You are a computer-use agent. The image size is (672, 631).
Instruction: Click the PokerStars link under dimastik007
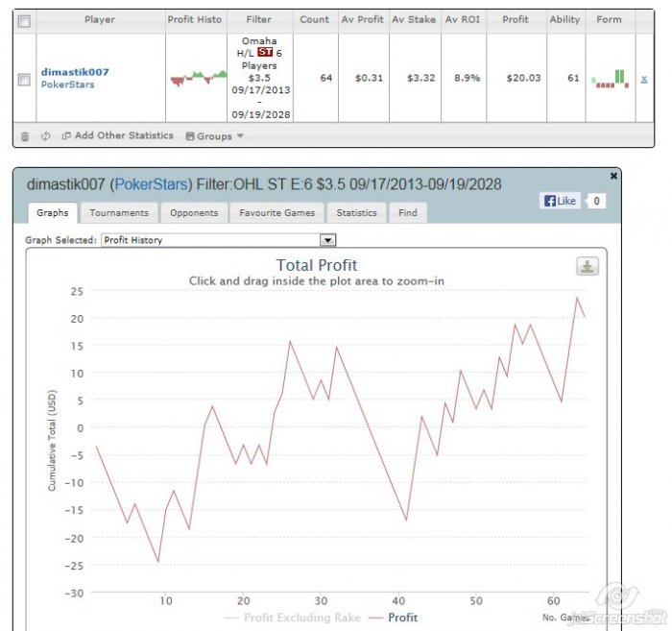click(x=68, y=85)
